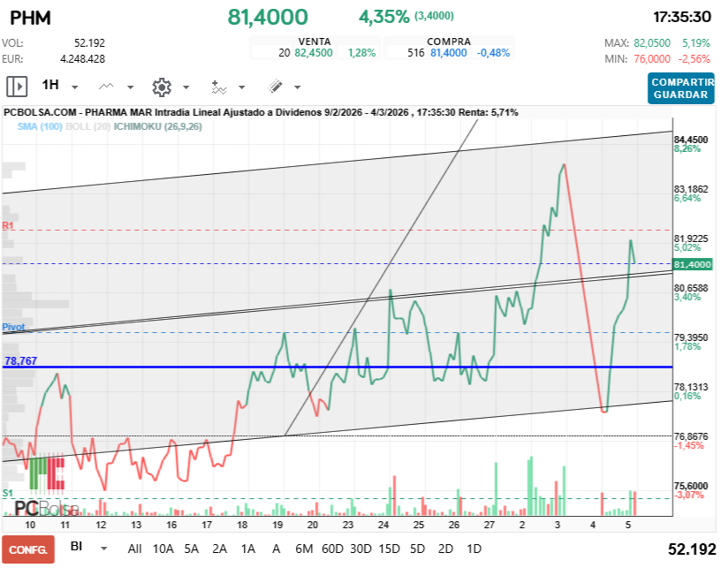Select the 5A time range
728x568 pixels.
[x=192, y=549]
